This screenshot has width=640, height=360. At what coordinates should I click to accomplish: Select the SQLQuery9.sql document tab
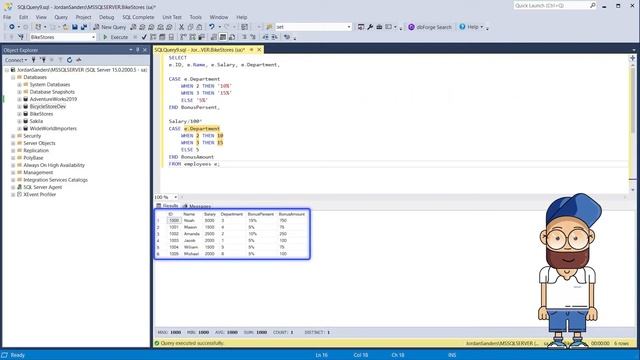200,50
